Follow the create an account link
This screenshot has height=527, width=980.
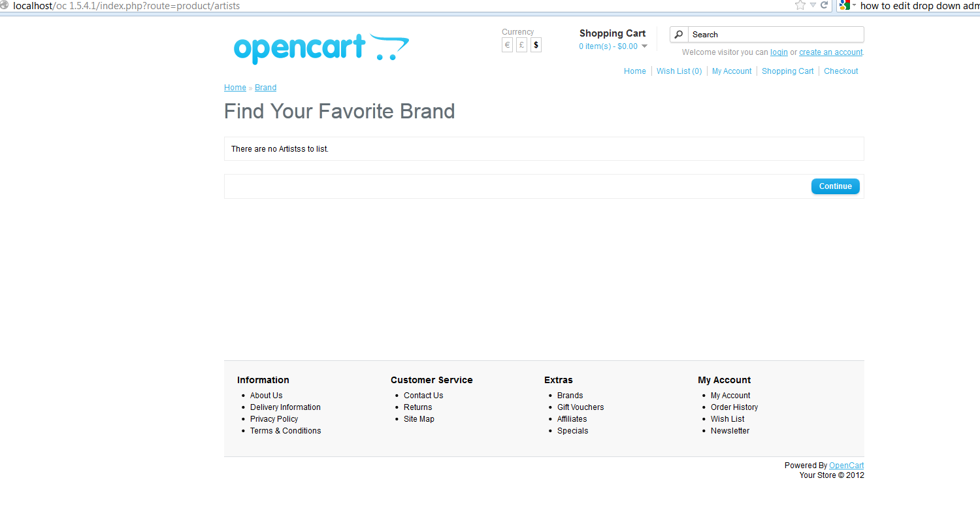pos(831,52)
